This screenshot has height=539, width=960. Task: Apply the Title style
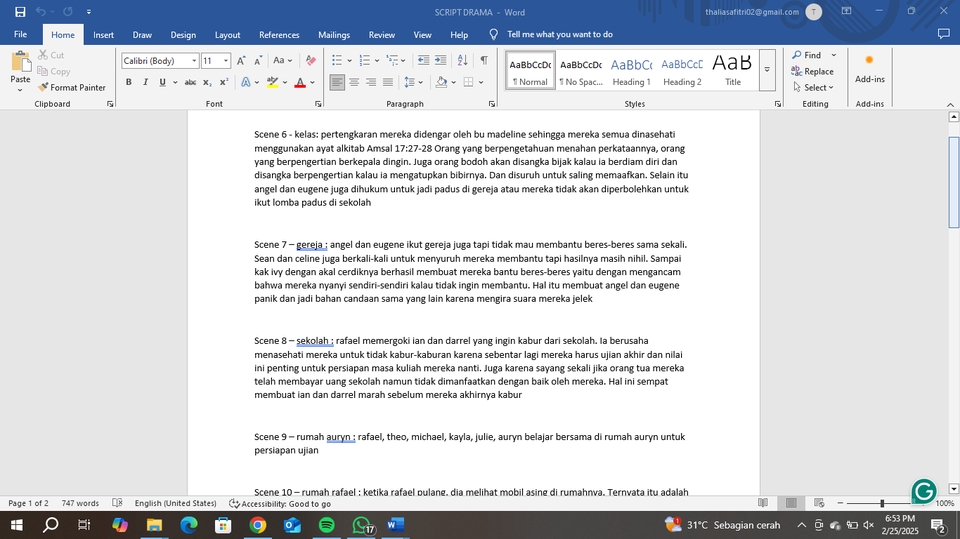733,70
